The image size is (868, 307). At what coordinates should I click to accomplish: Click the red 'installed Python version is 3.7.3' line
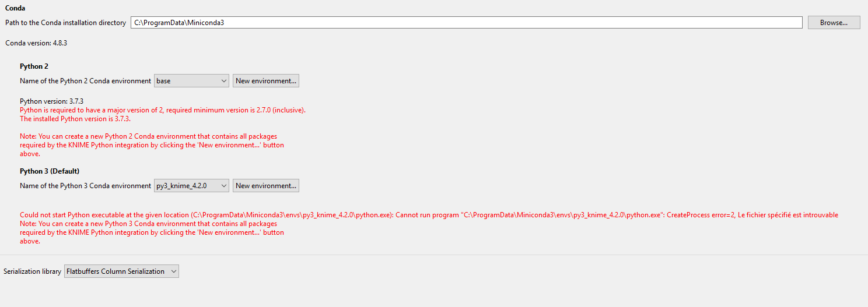[x=75, y=119]
